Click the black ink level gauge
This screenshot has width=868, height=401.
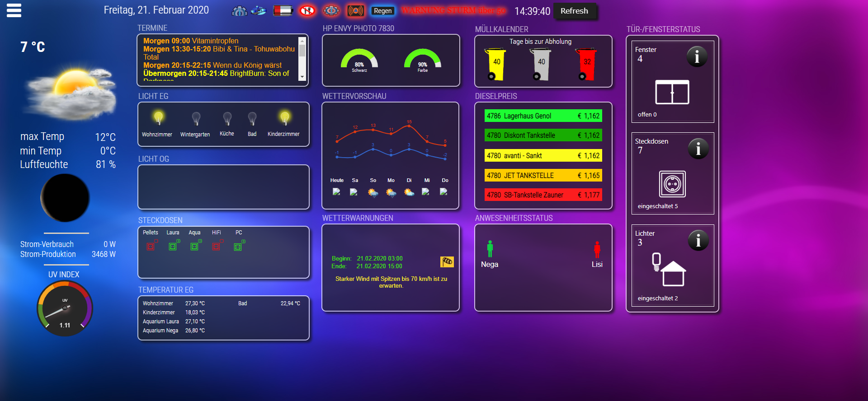click(359, 60)
